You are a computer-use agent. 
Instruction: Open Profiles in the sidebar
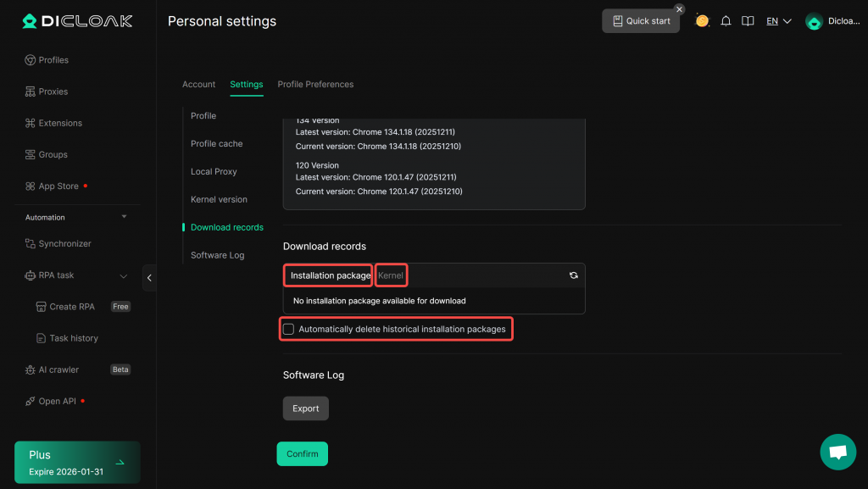point(53,60)
